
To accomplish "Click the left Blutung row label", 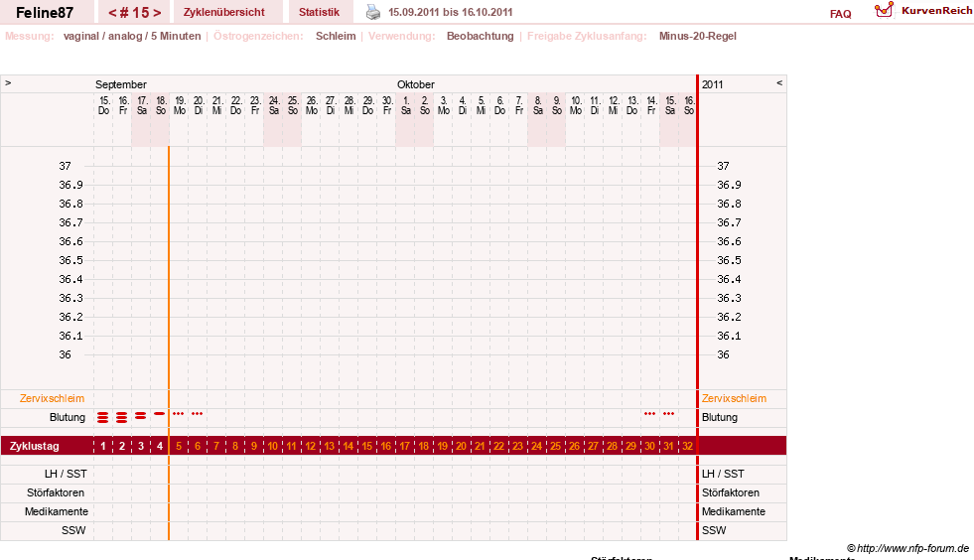I will click(x=68, y=417).
